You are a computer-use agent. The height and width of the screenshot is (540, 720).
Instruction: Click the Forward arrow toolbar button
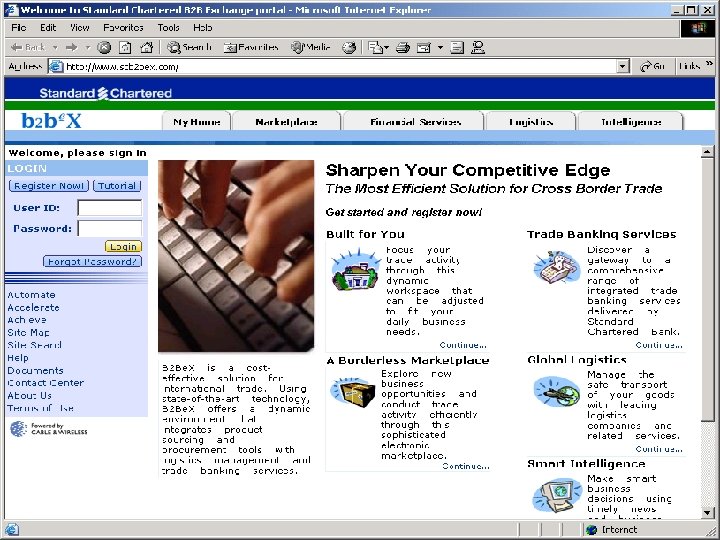pos(71,47)
